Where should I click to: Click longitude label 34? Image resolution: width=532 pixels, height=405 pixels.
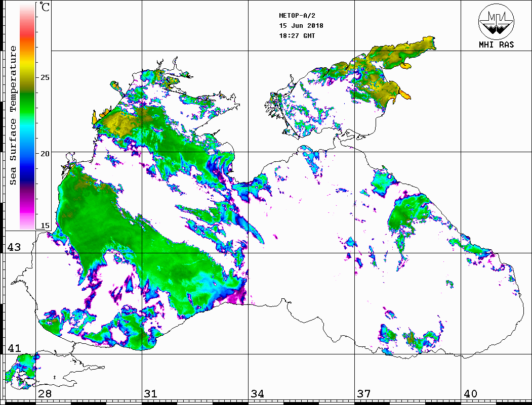(x=257, y=394)
